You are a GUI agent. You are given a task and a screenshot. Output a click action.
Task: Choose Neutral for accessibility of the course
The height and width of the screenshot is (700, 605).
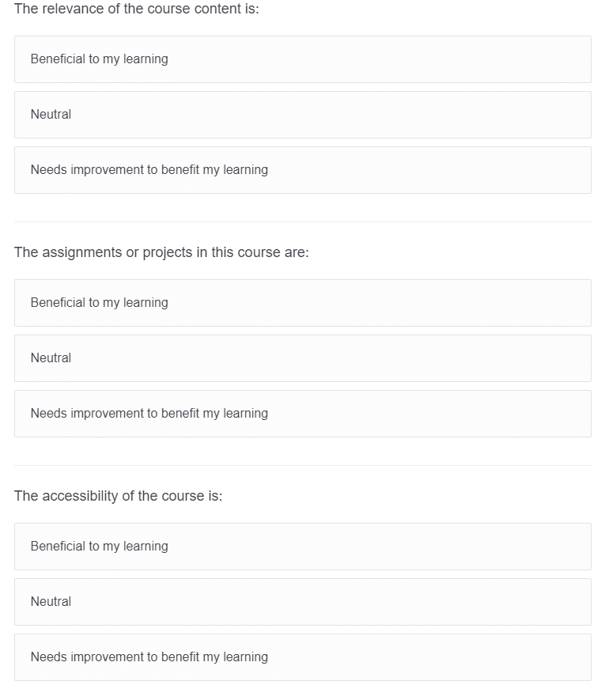click(303, 602)
